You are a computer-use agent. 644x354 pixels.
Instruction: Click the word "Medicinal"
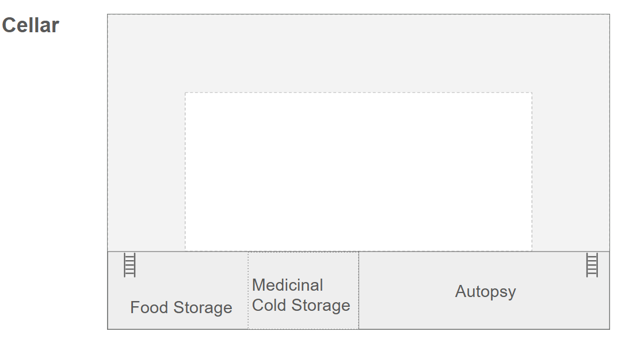pos(287,285)
